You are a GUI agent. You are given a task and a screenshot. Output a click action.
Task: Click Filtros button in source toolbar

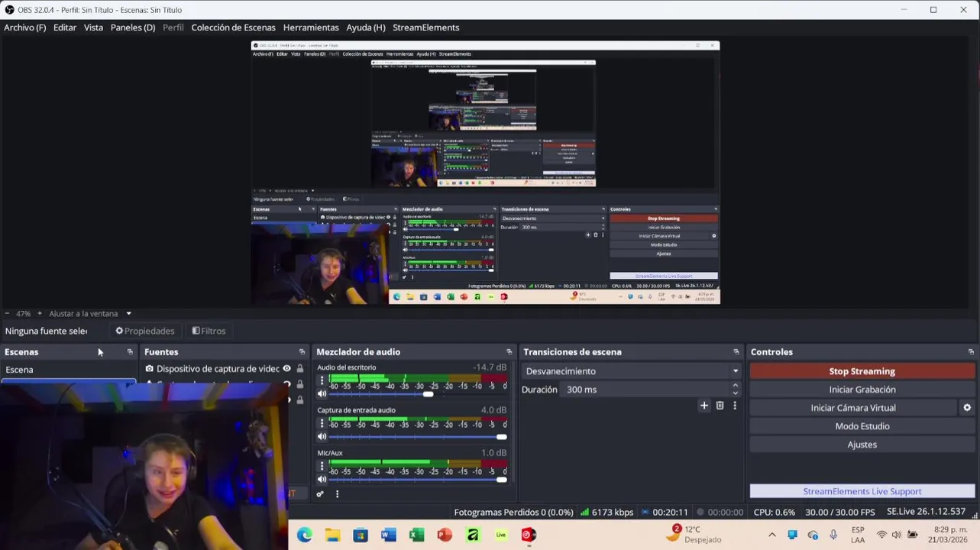(x=209, y=331)
